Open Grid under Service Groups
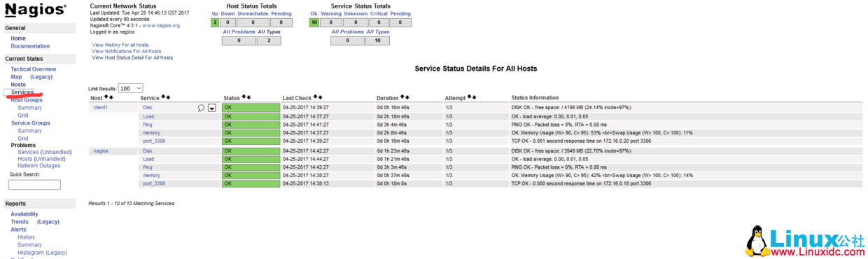Image resolution: width=868 pixels, height=259 pixels. 23,139
